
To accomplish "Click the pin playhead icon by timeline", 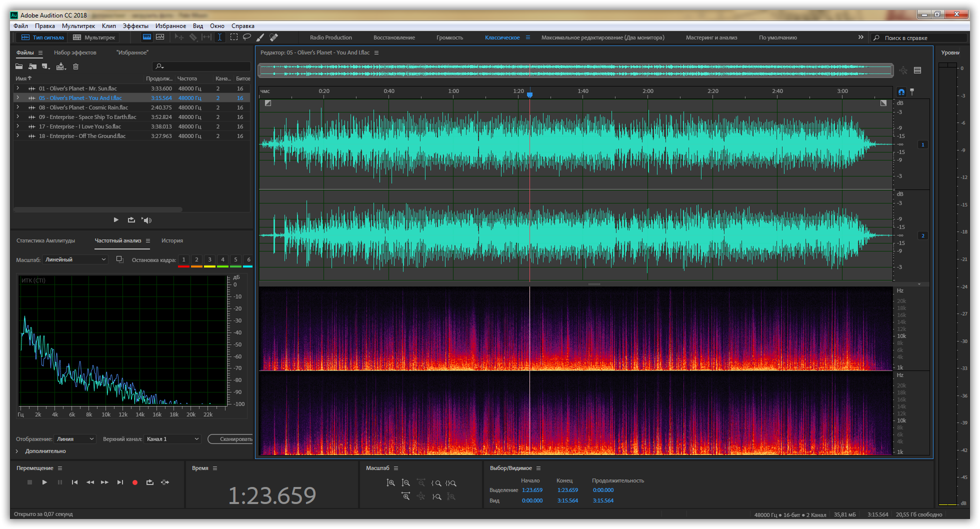I will point(912,92).
